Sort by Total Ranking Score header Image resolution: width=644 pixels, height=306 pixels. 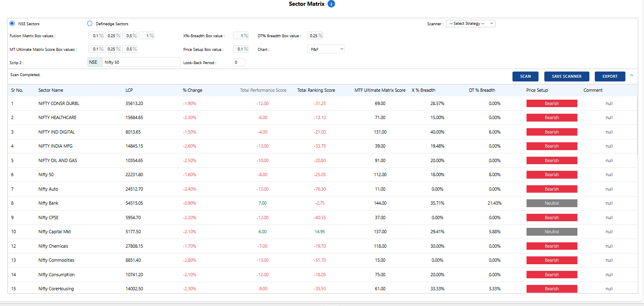[x=316, y=90]
